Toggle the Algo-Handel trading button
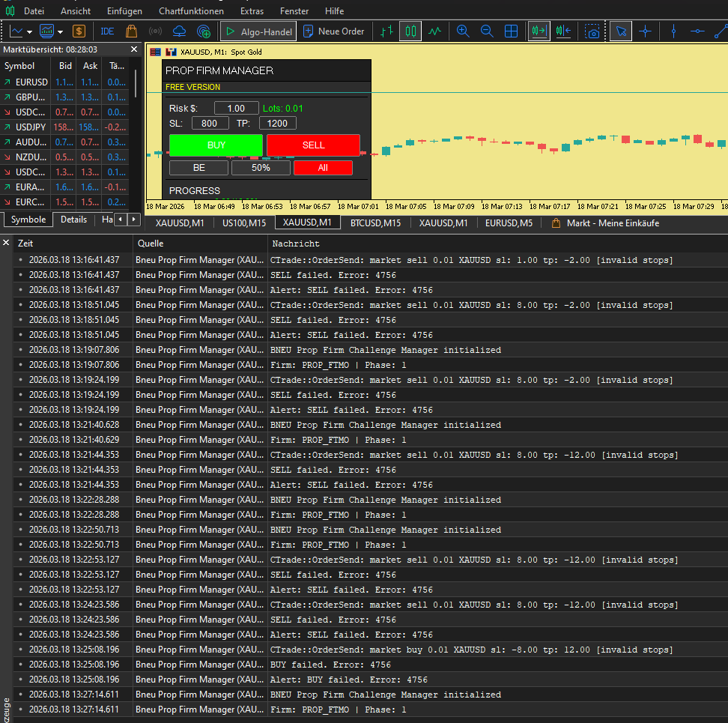 click(x=258, y=31)
